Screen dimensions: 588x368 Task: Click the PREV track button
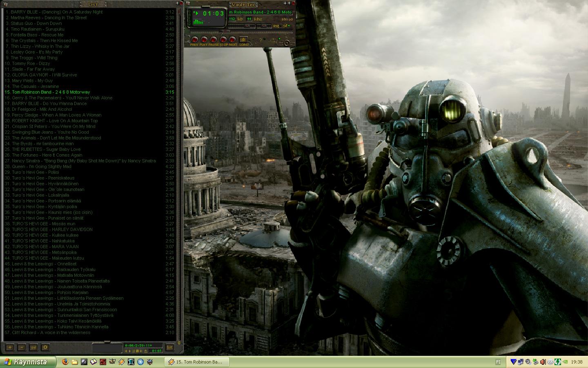195,39
